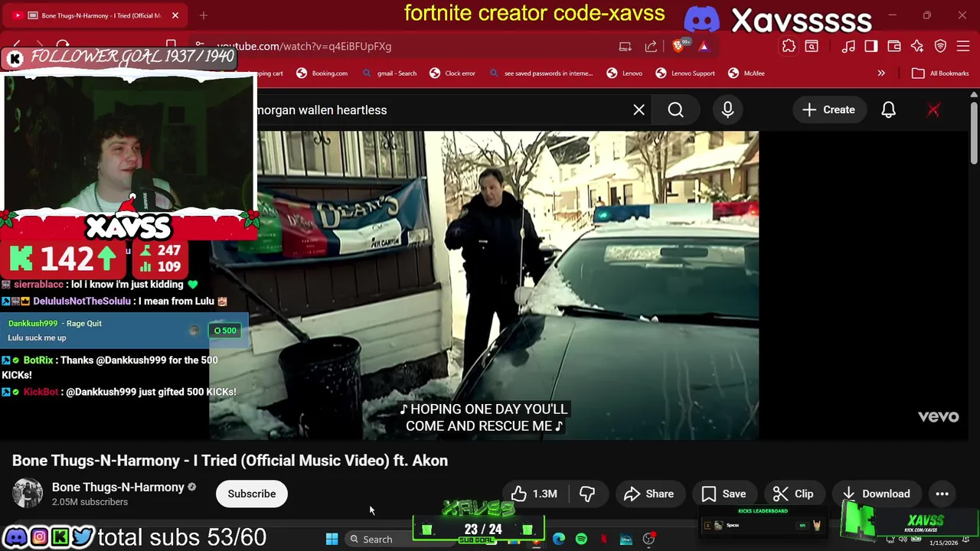
Task: Open McAfee bookmark
Action: click(x=746, y=73)
